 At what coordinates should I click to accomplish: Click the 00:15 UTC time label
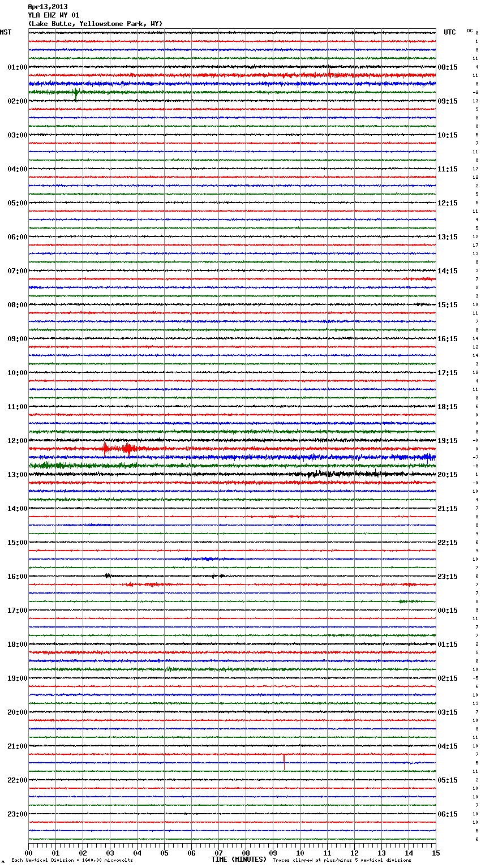click(x=448, y=611)
